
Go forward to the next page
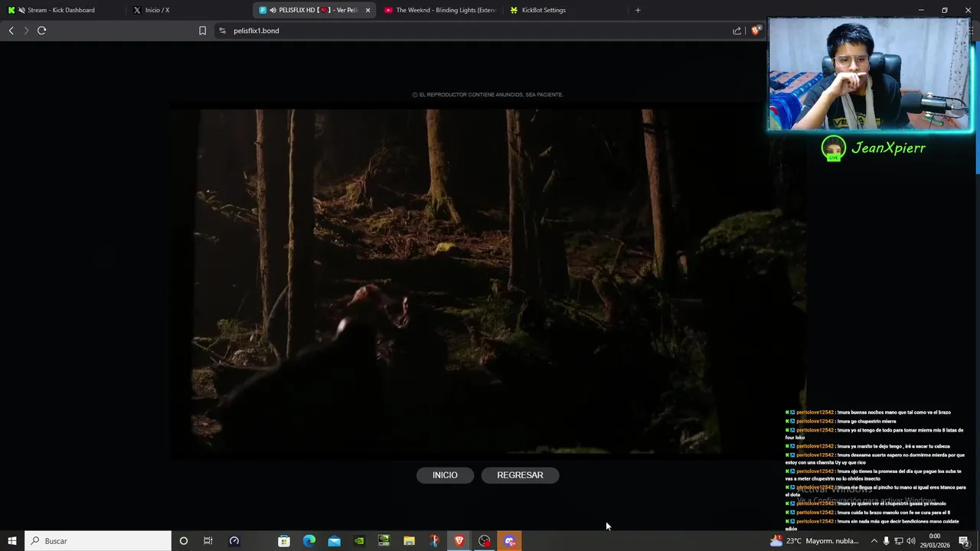(26, 31)
